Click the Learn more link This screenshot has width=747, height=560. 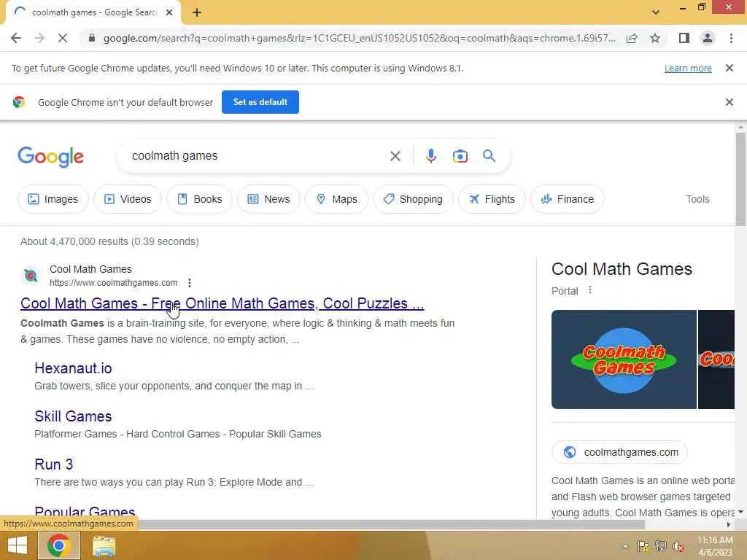pyautogui.click(x=688, y=68)
